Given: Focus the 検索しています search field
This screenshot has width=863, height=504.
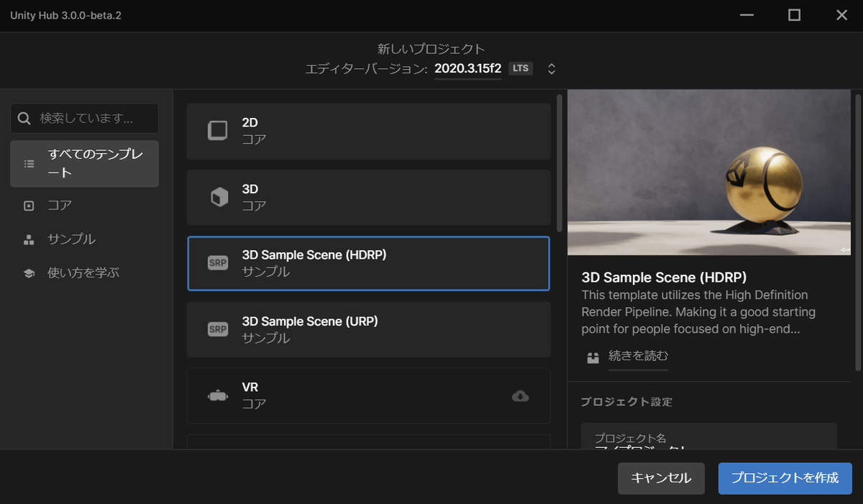Looking at the screenshot, I should 84,118.
